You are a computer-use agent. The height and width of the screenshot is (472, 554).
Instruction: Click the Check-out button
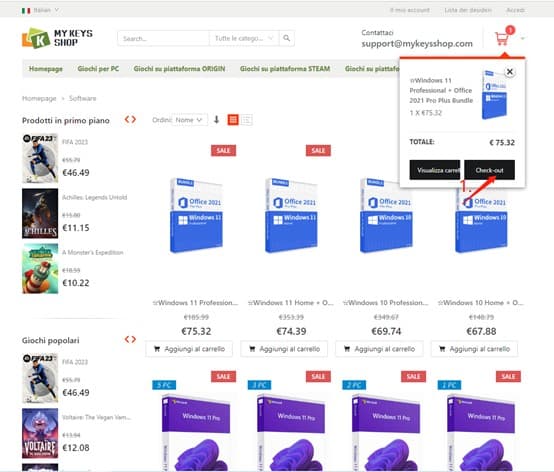click(489, 170)
